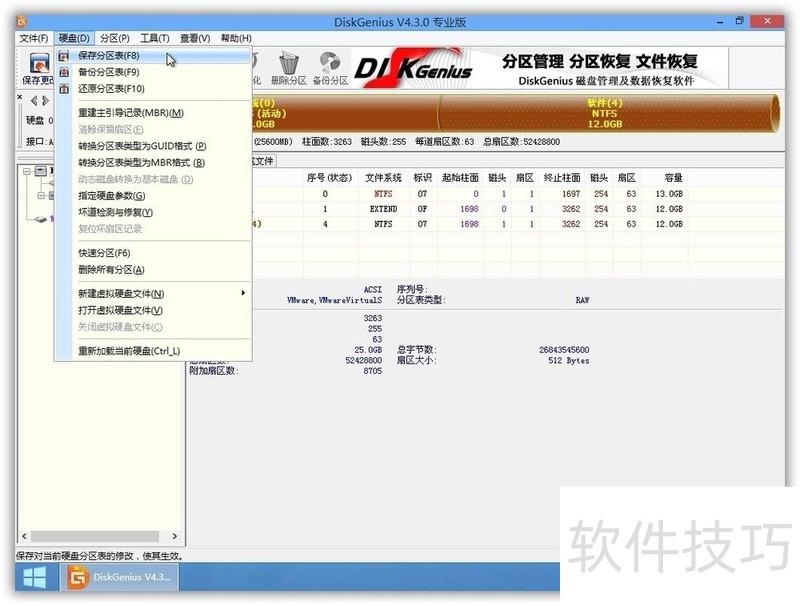Select partition row with 13.0GB capacity
The image size is (800, 606).
click(x=469, y=194)
